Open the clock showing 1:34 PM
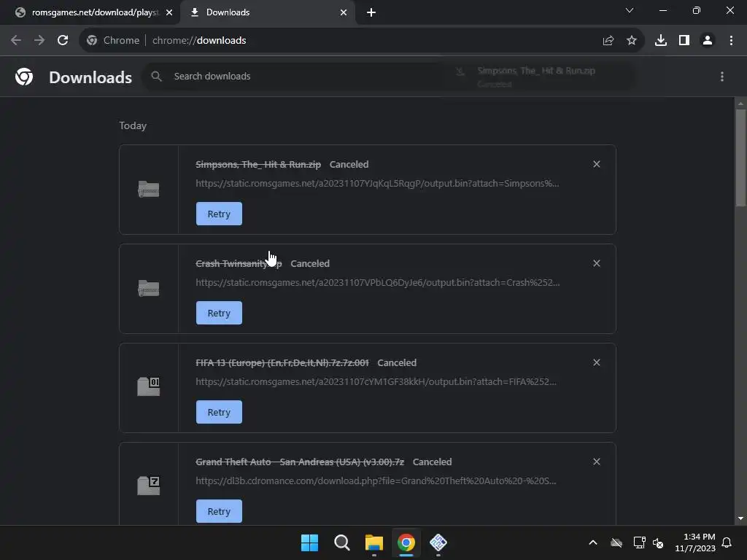Image resolution: width=747 pixels, height=560 pixels. point(695,542)
